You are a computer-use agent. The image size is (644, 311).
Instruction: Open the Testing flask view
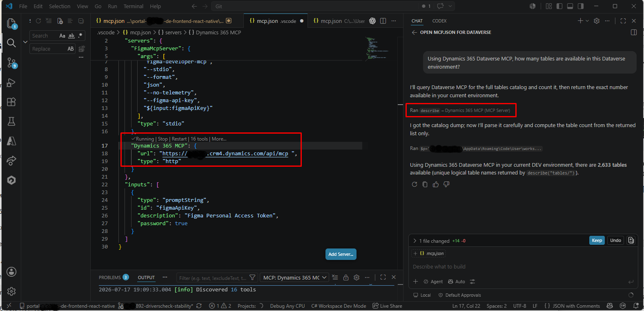point(11,121)
